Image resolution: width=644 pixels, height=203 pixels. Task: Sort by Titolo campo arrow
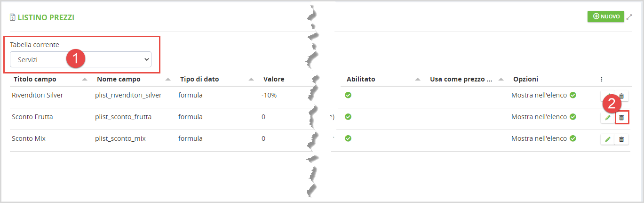tap(85, 79)
